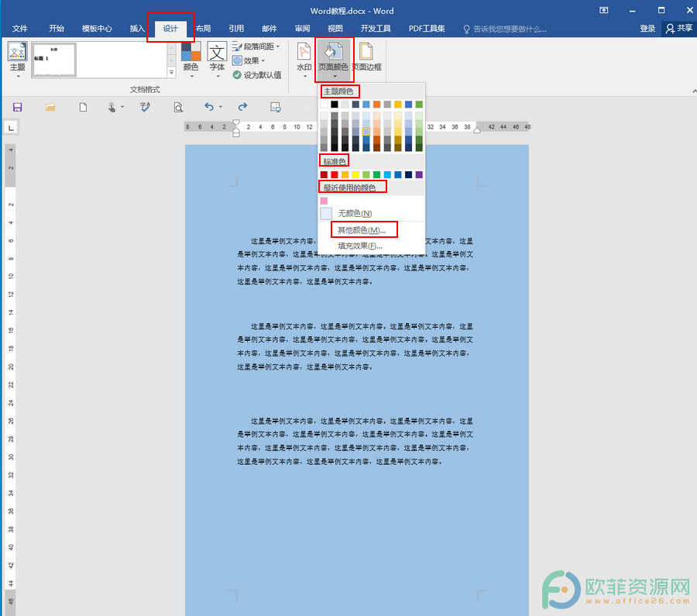Switch to the 布局 Layout tab
This screenshot has height=616, width=697.
pyautogui.click(x=203, y=29)
